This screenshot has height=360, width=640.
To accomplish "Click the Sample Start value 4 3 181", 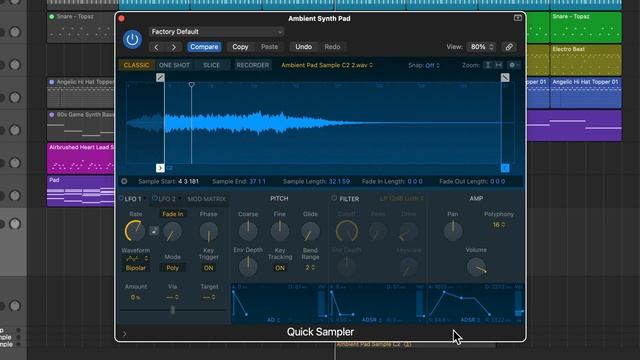I will pyautogui.click(x=189, y=181).
